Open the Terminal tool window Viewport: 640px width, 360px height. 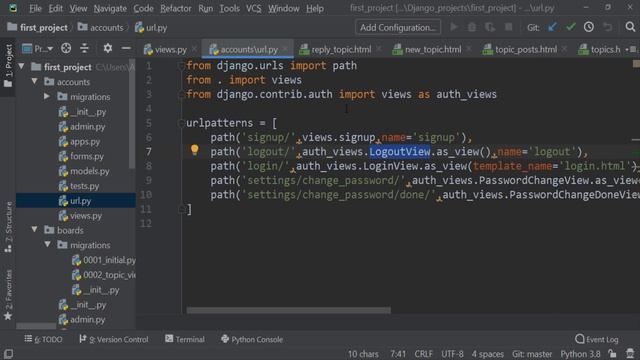[184, 339]
